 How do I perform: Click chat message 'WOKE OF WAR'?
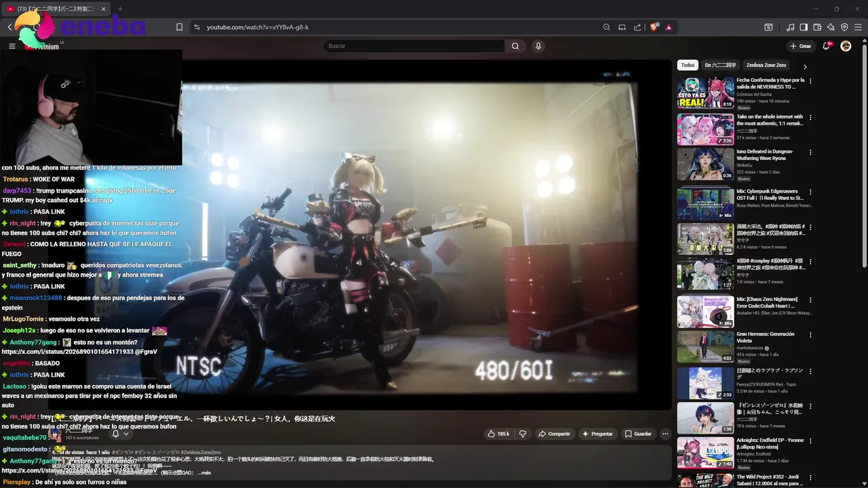click(x=54, y=180)
